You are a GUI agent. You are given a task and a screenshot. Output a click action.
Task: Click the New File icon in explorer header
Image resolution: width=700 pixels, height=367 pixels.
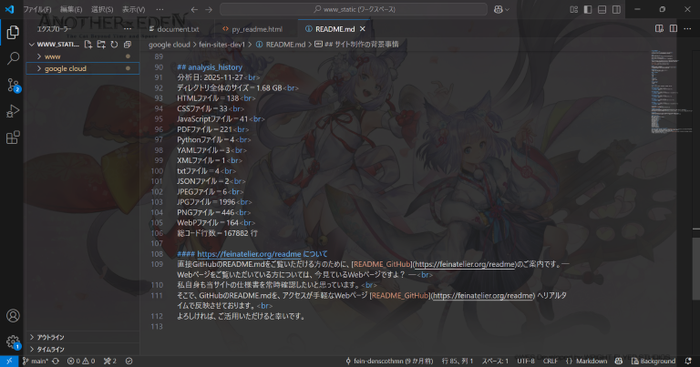click(x=88, y=44)
